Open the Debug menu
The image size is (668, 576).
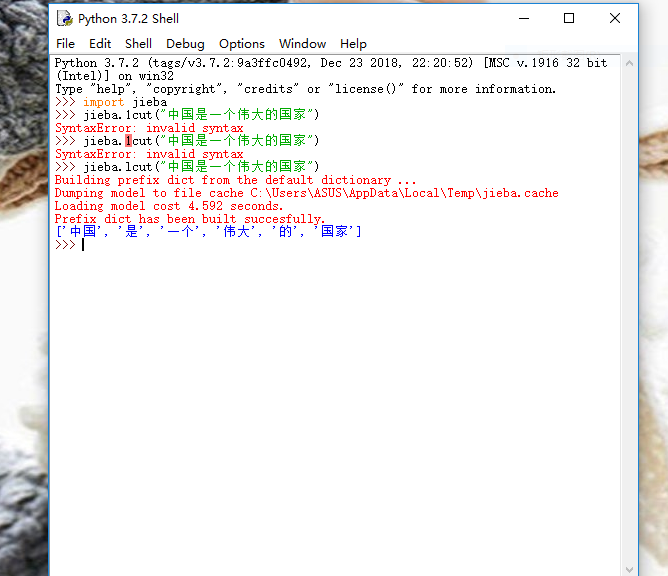tap(185, 43)
